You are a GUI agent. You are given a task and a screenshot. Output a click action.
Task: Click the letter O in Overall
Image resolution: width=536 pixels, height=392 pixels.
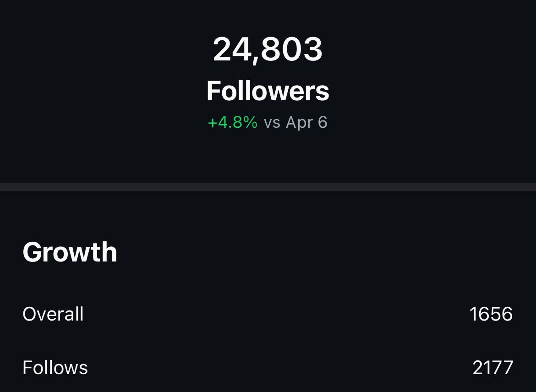click(x=29, y=314)
